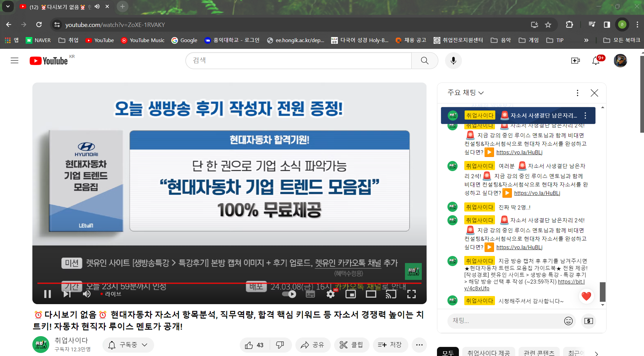This screenshot has width=644, height=356.
Task: Expand hidden bookmarks overflow chevron
Action: [586, 40]
